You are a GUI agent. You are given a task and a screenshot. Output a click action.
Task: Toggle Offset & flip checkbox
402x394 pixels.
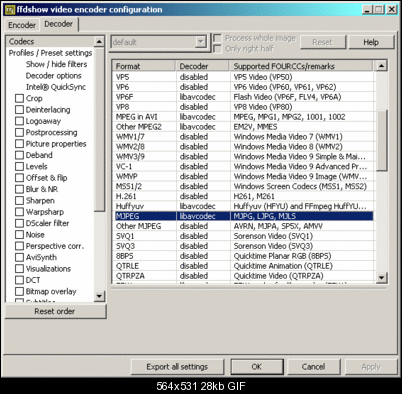click(20, 178)
